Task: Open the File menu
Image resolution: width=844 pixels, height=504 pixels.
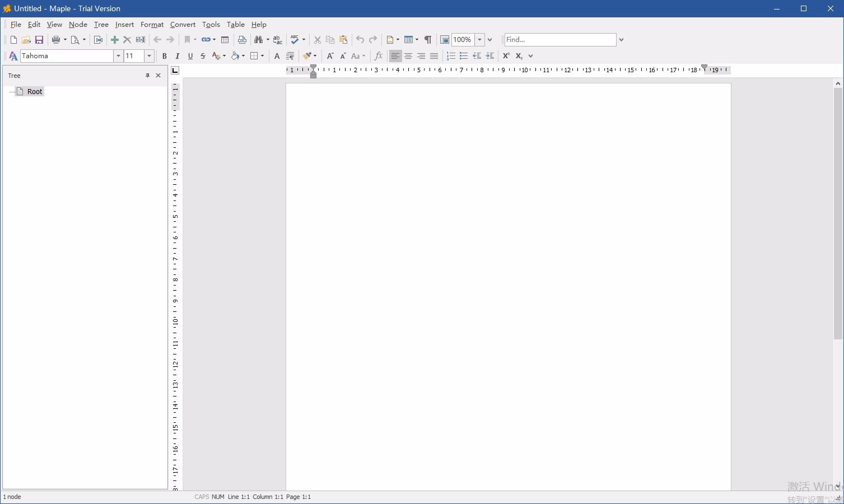Action: pos(16,25)
